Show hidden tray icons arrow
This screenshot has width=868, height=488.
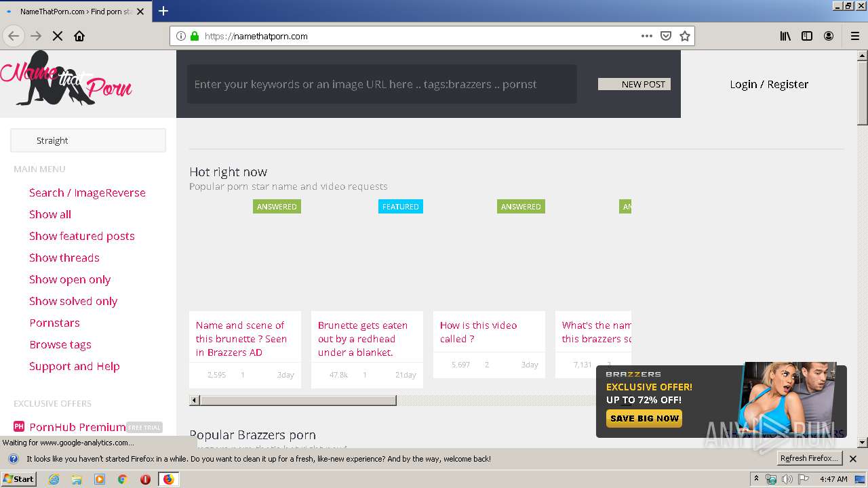coord(756,479)
